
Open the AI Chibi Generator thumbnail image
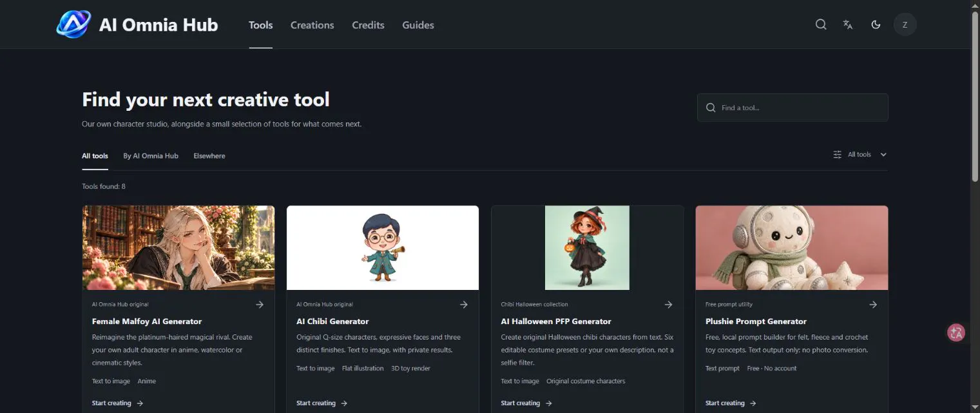(x=383, y=248)
